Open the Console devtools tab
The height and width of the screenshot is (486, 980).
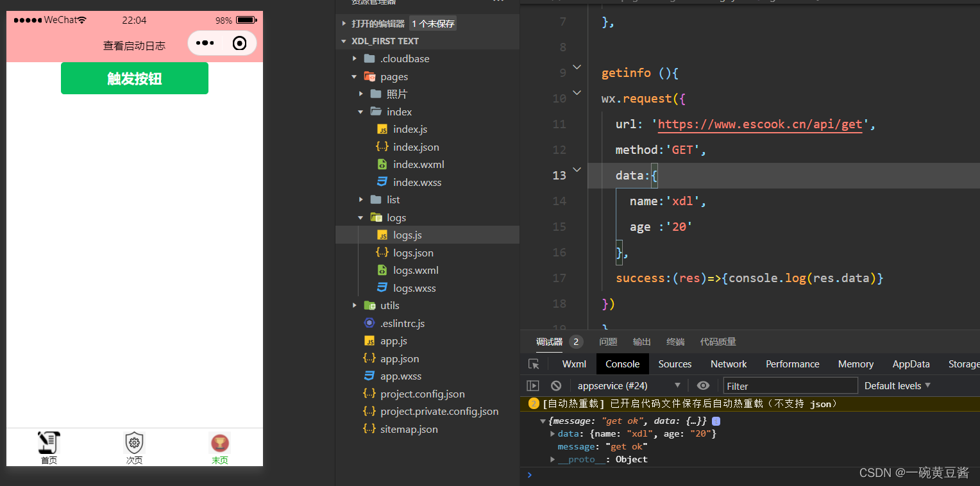[623, 364]
